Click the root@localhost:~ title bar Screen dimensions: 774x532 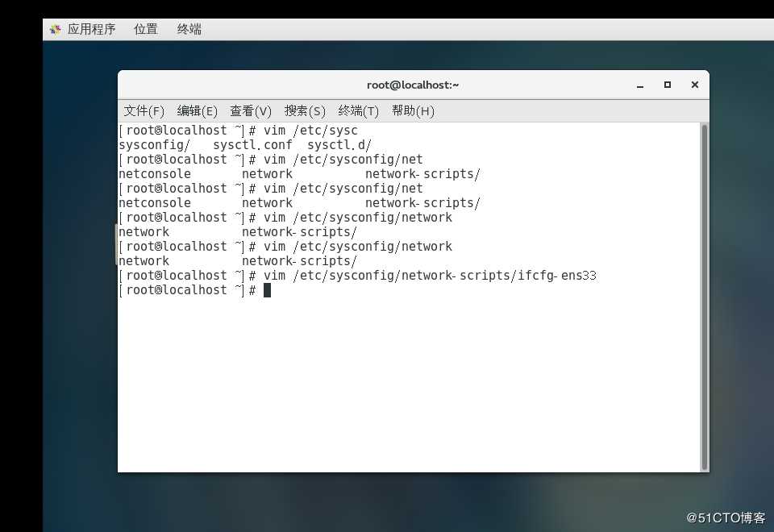tap(413, 85)
